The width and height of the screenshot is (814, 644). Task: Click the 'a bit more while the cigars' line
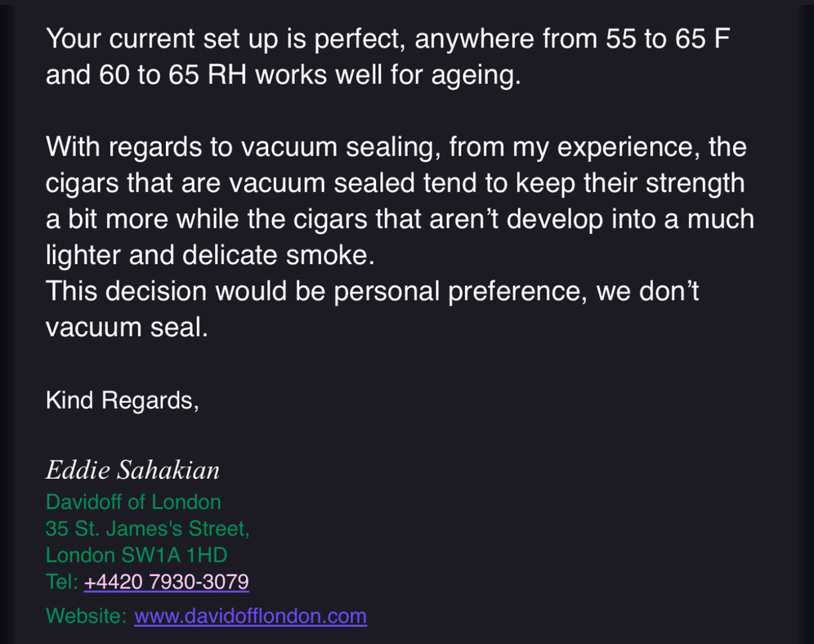click(400, 220)
